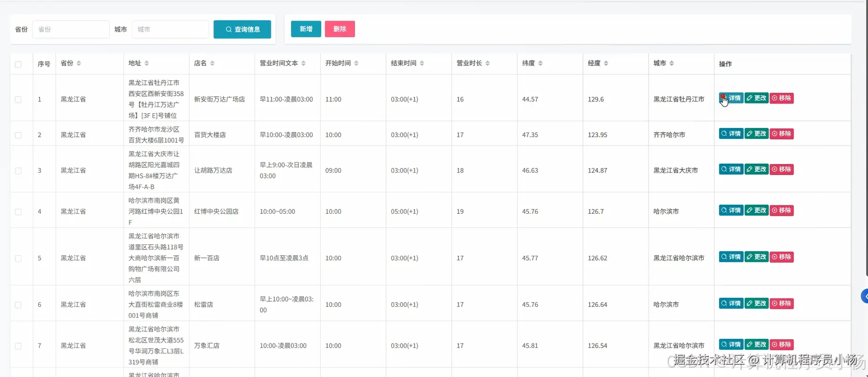This screenshot has height=377, width=868.
Task: Click the red 删除 delete button
Action: coord(340,29)
